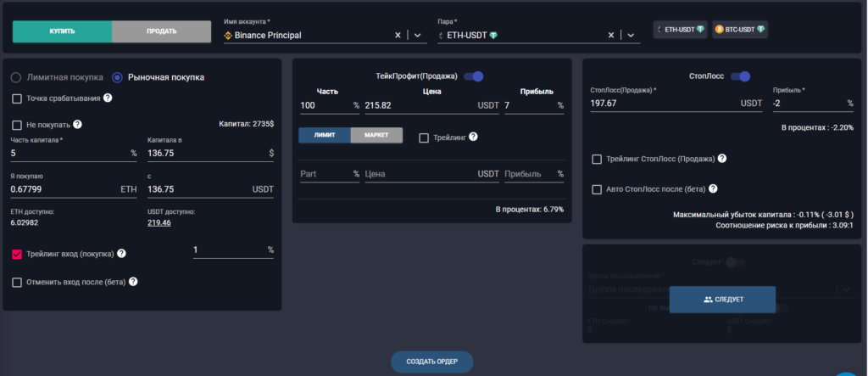Enable Отменить вход после (бета) checkbox
Image resolution: width=868 pixels, height=376 pixels.
tap(17, 283)
